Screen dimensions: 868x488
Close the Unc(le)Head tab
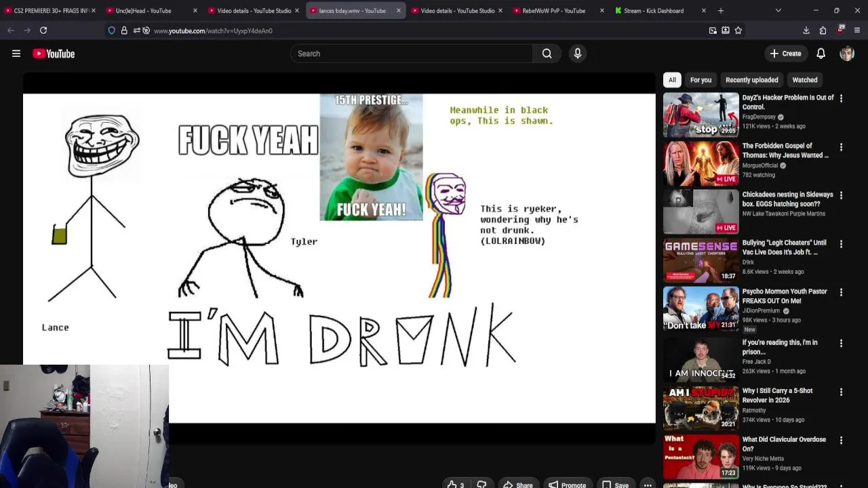(x=195, y=11)
